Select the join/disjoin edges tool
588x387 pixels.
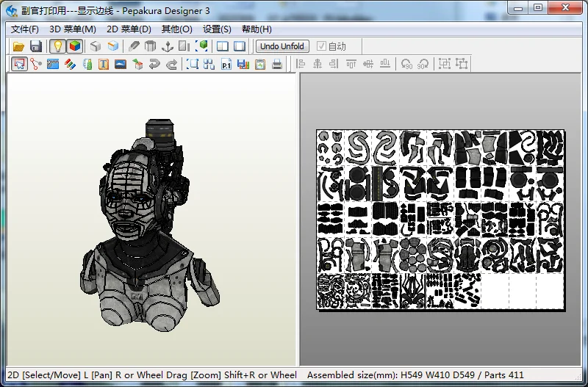pyautogui.click(x=36, y=64)
